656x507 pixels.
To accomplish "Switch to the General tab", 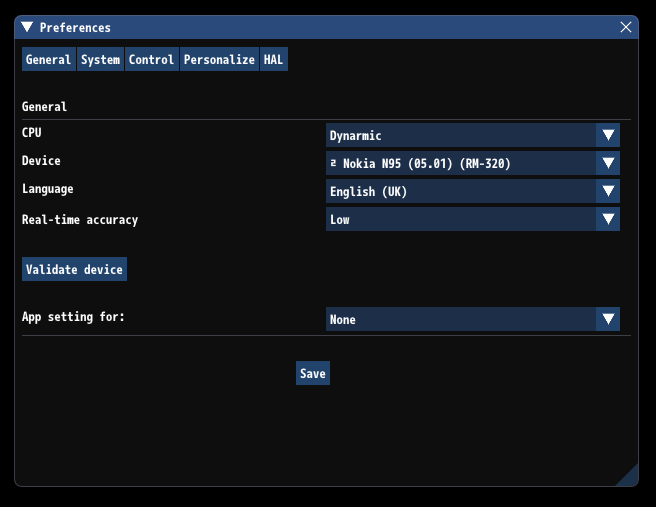I will tap(49, 59).
